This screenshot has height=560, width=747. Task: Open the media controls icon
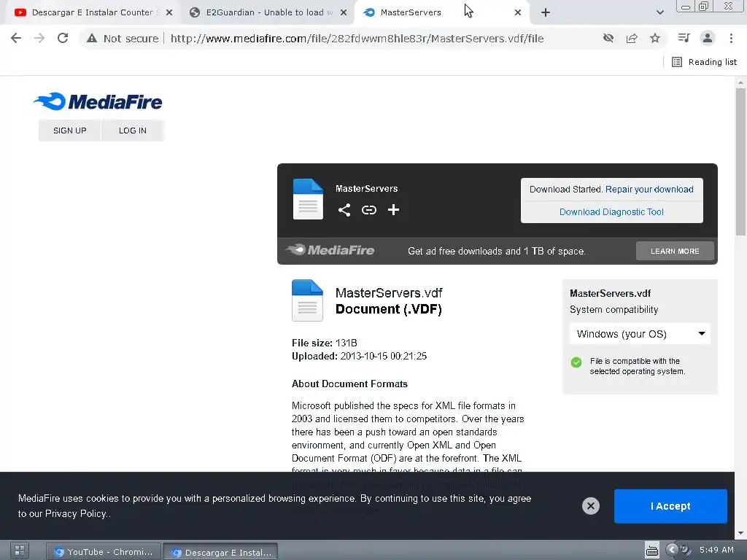click(684, 38)
